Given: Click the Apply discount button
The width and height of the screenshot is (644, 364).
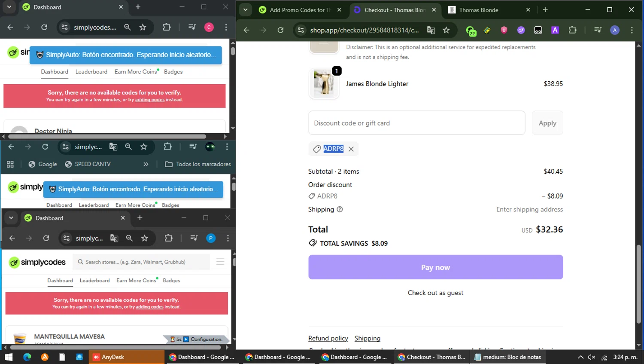Looking at the screenshot, I should click(547, 123).
